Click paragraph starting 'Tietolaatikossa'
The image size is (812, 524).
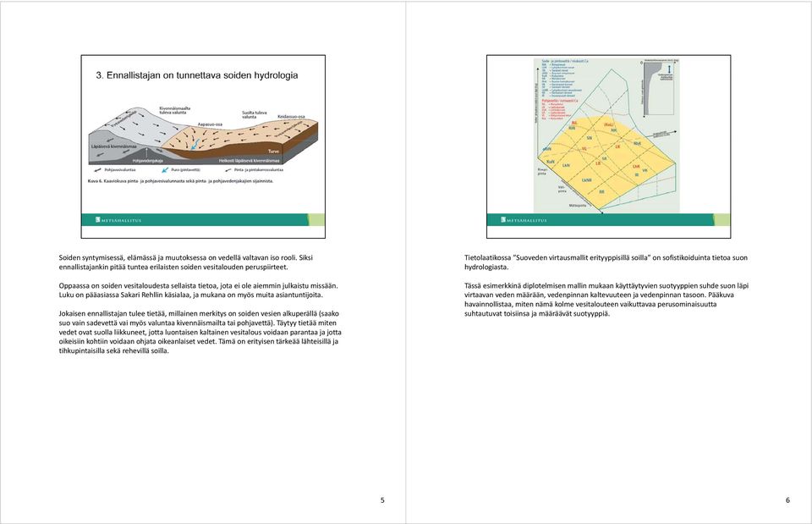(x=606, y=262)
